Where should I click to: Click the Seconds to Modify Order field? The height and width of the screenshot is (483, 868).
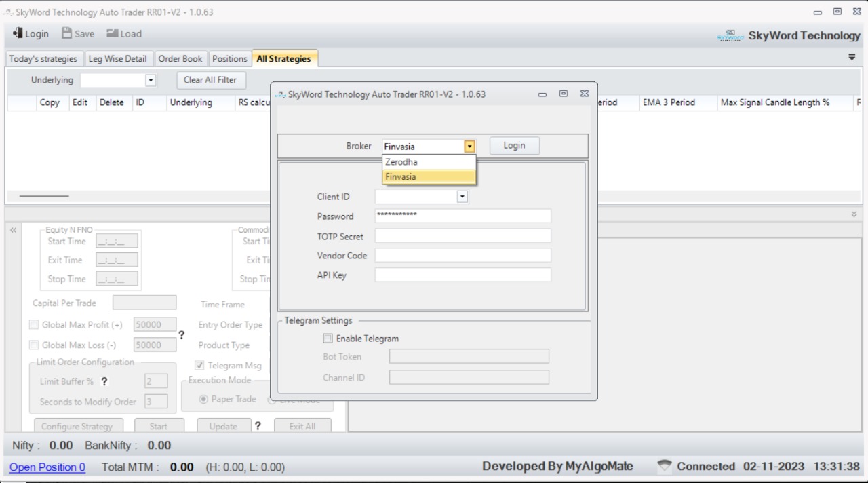(157, 402)
